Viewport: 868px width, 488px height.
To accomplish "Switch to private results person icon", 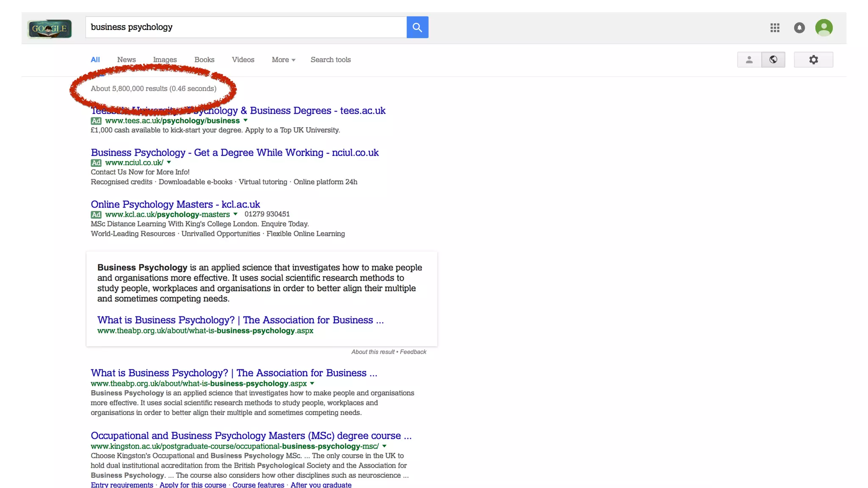I will (749, 60).
